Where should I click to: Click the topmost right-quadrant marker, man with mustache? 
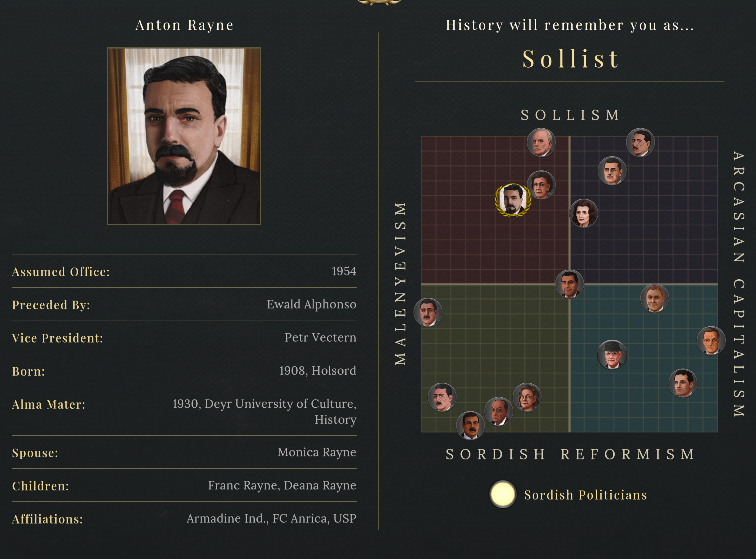[x=640, y=143]
